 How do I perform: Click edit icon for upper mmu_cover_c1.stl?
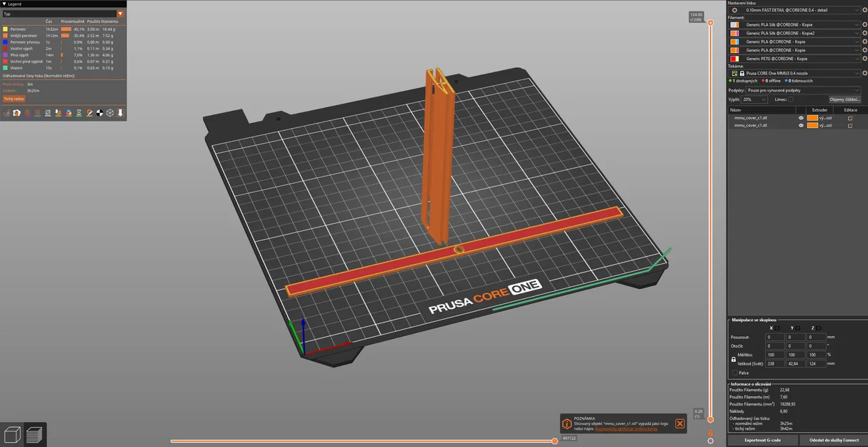850,118
